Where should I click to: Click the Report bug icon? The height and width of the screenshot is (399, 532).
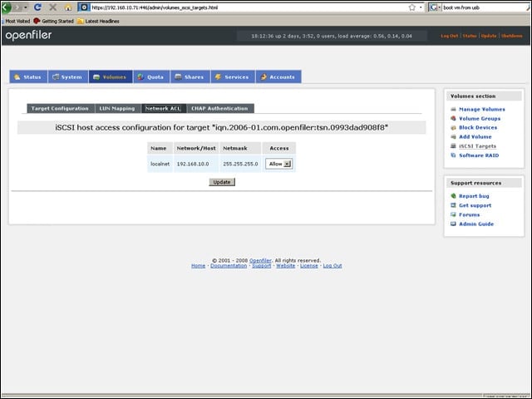pos(453,196)
